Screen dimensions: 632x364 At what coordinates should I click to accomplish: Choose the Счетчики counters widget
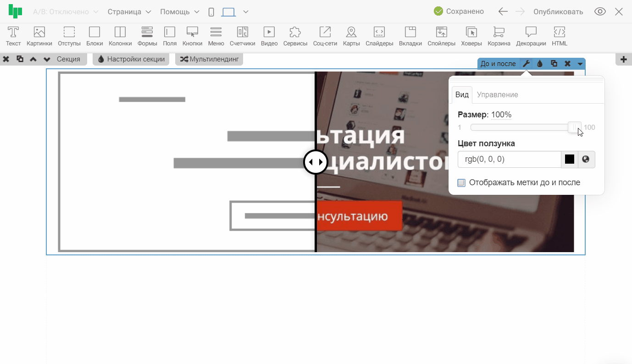pos(242,36)
